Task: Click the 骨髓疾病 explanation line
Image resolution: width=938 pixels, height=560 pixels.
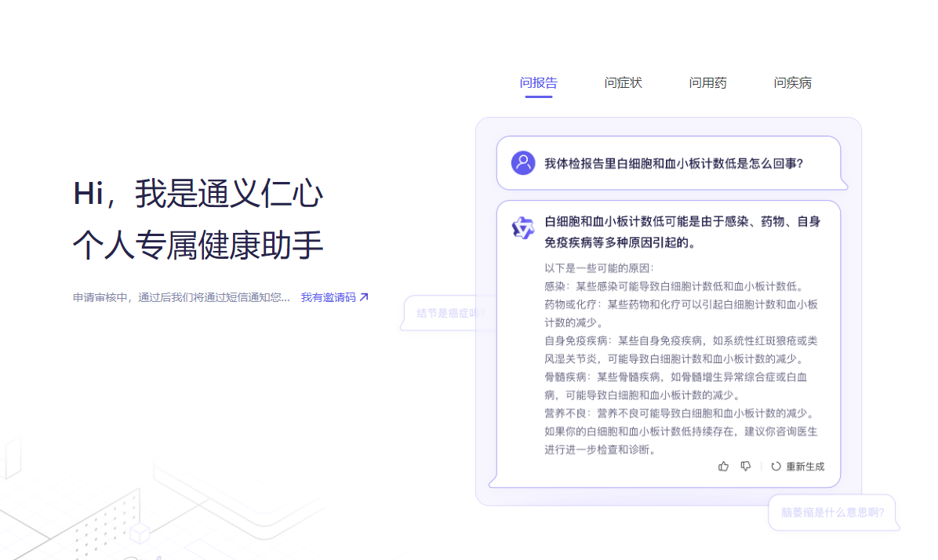Action: click(675, 386)
